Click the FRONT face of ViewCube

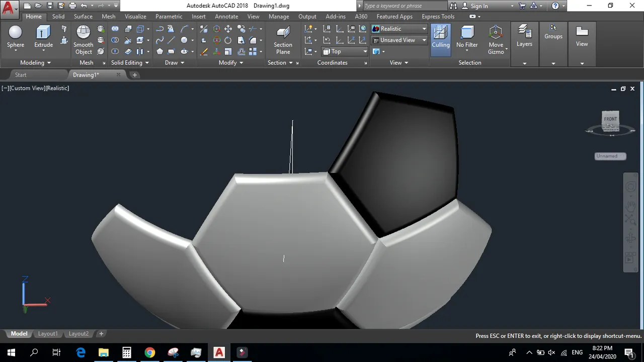(x=610, y=120)
